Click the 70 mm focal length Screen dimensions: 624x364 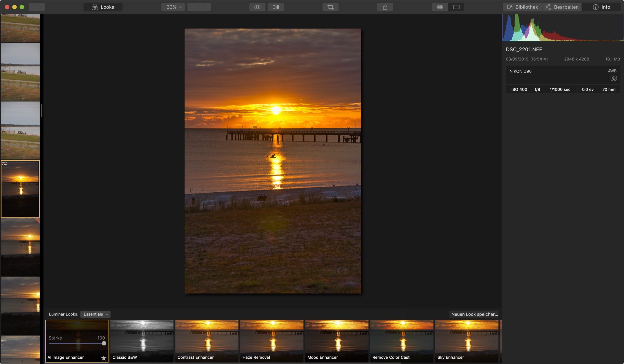pyautogui.click(x=609, y=90)
